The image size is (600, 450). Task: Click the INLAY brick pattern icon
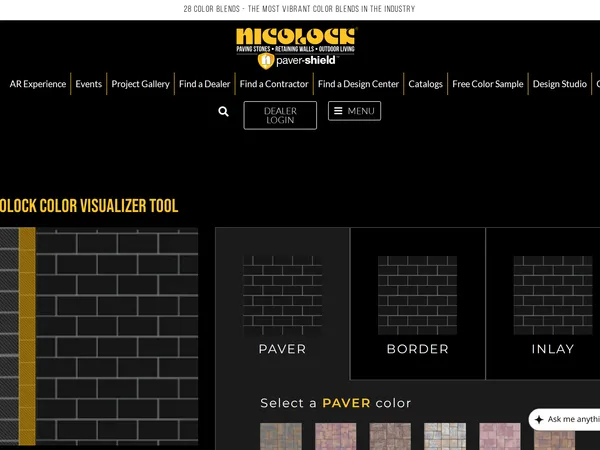click(553, 295)
